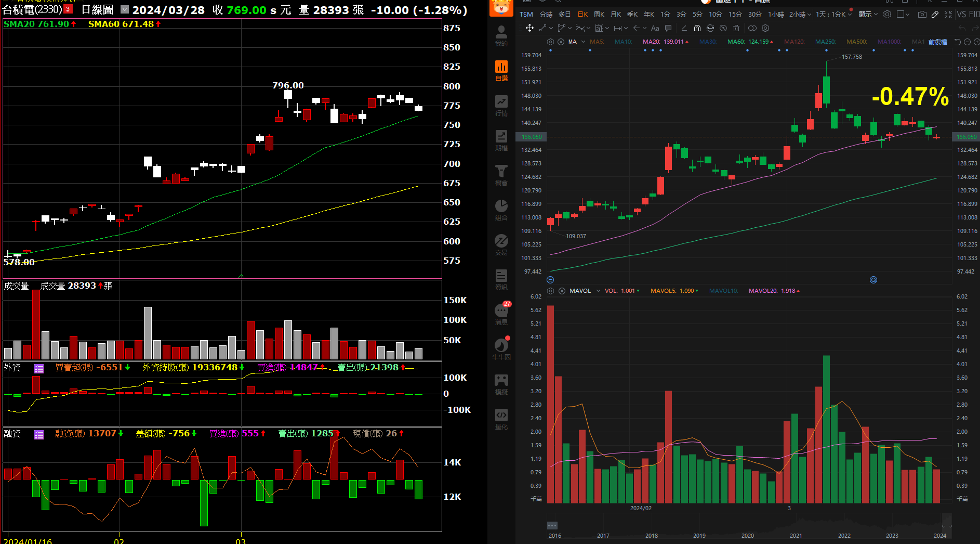Image resolution: width=980 pixels, height=544 pixels.
Task: Click the year range navigator bar
Action: [x=749, y=525]
